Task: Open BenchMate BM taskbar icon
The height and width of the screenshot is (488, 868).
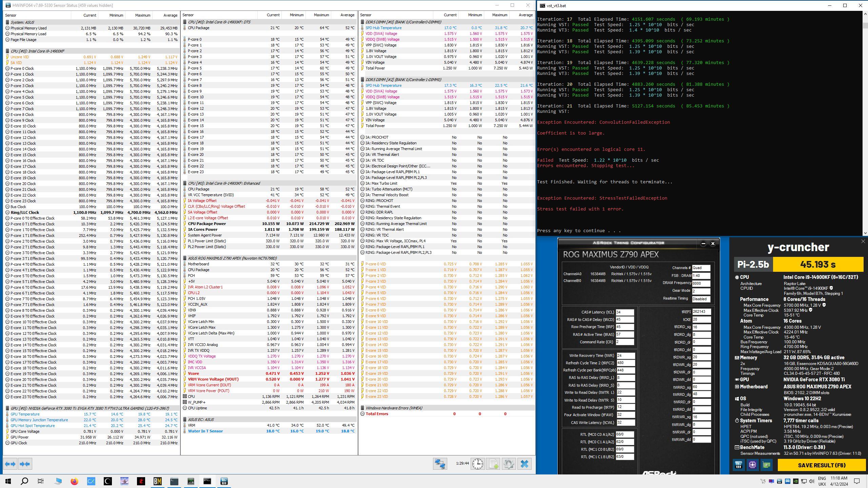Action: point(157,481)
